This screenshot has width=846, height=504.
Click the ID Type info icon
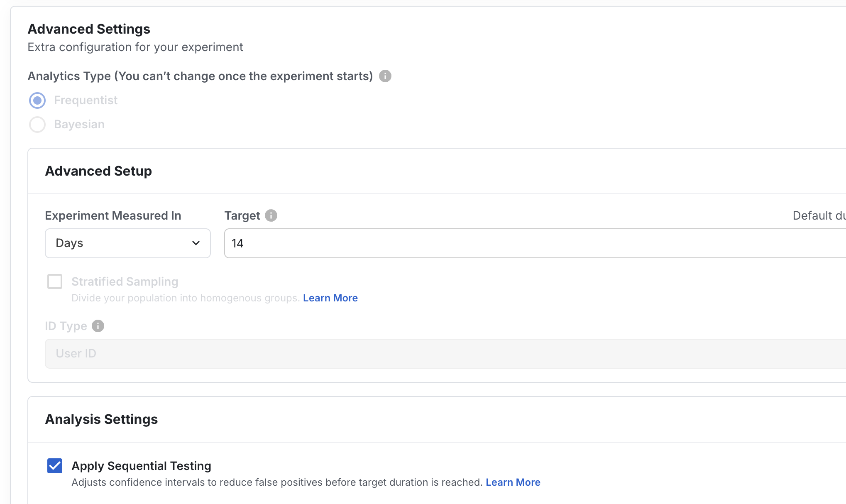coord(98,326)
